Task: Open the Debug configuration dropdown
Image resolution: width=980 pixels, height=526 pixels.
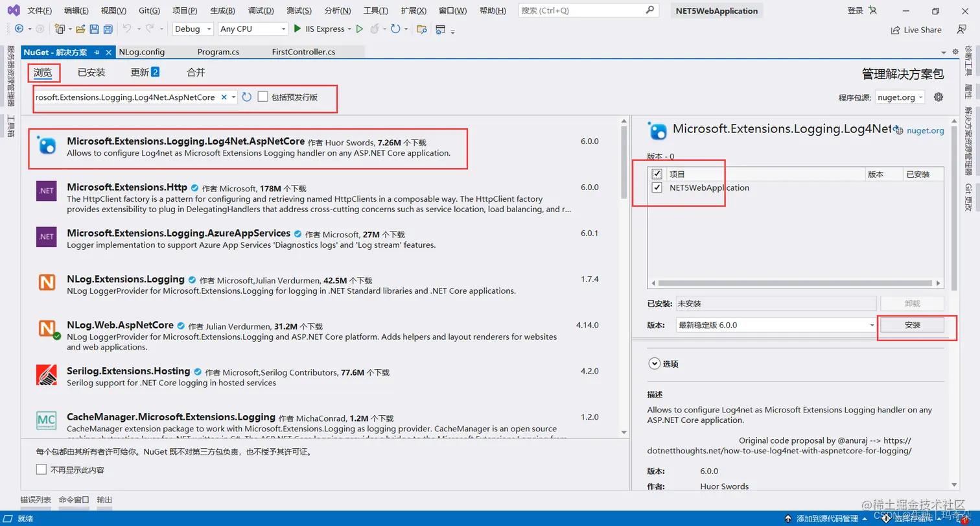Action: tap(193, 29)
